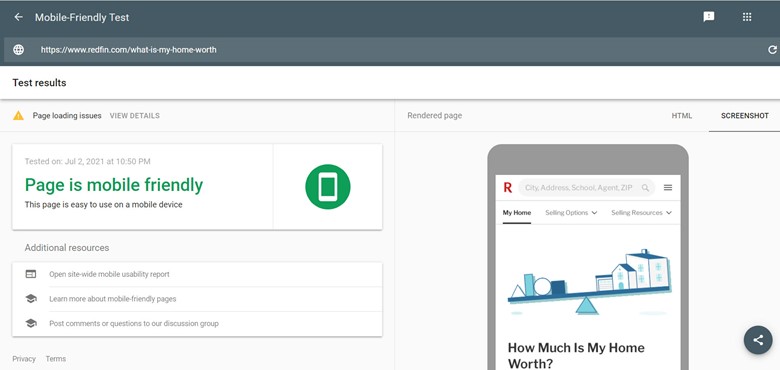Click graduation cap icon beside Learn more
The width and height of the screenshot is (780, 370).
31,299
